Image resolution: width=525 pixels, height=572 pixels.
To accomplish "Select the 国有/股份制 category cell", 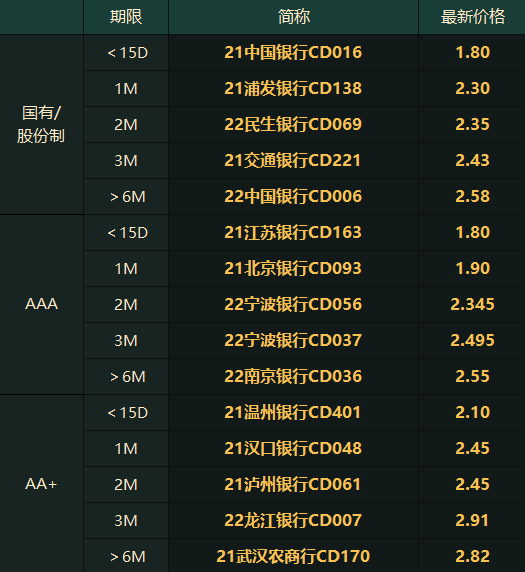I will click(x=41, y=124).
